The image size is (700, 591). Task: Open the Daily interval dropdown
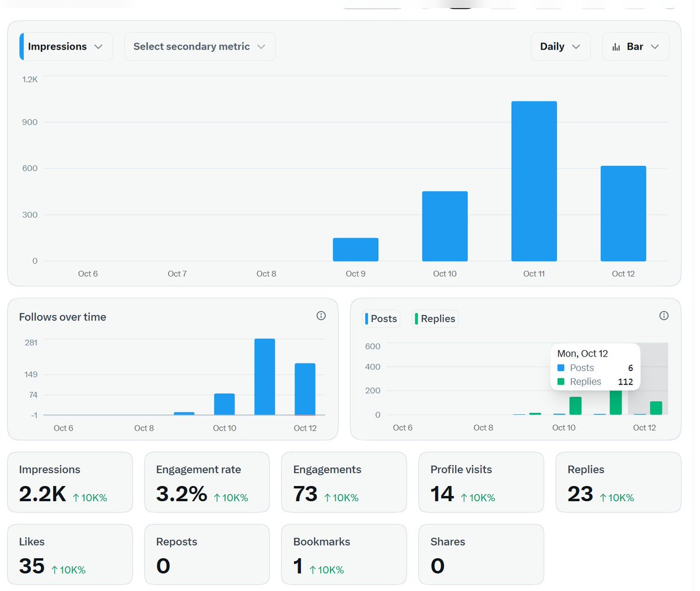(x=561, y=47)
